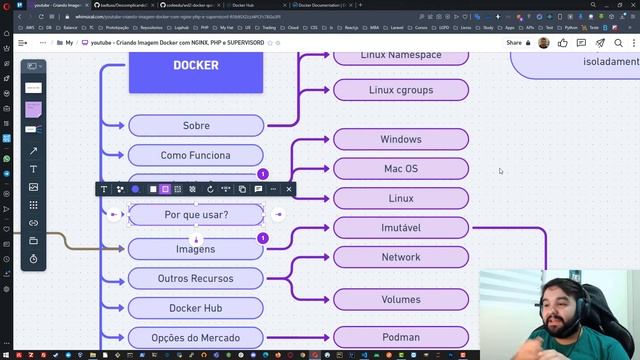Open board type dropdown atop left toolbar
This screenshot has height=360, width=640.
[x=34, y=66]
